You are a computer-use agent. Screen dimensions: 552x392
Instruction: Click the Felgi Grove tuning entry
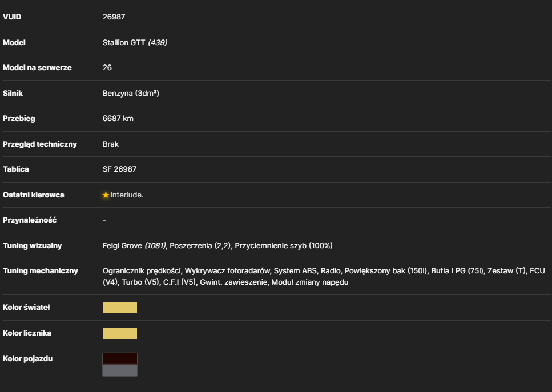[x=122, y=245]
